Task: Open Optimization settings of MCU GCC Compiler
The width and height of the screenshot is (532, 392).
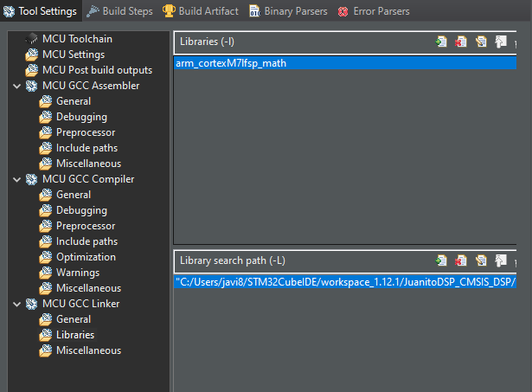Action: click(x=86, y=257)
